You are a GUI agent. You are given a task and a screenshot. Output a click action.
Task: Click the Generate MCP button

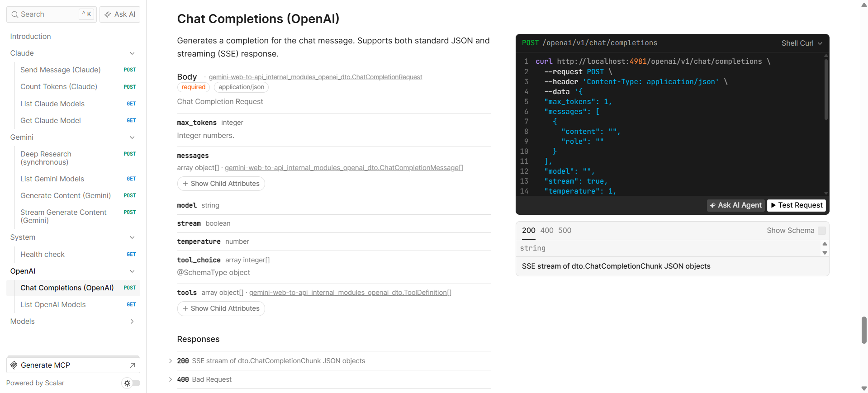73,365
